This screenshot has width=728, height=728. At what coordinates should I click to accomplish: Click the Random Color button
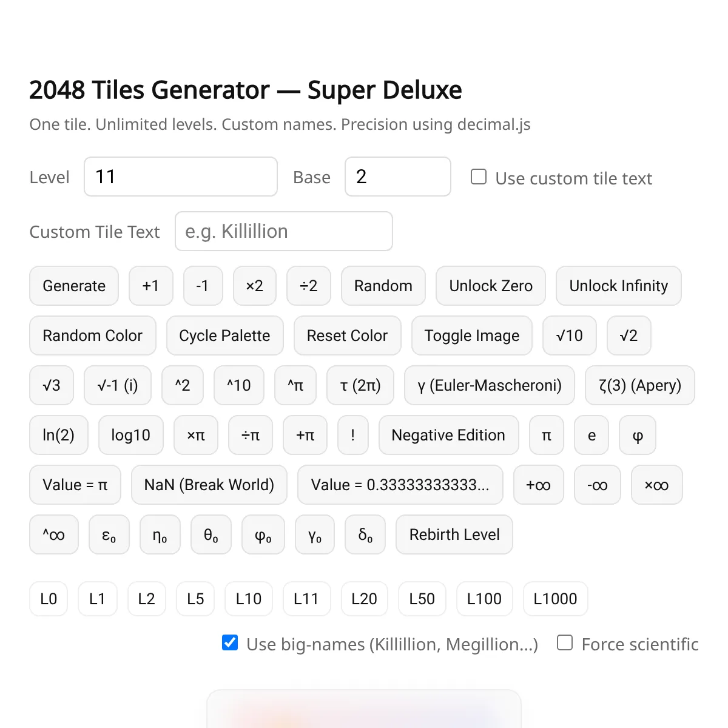tap(92, 335)
